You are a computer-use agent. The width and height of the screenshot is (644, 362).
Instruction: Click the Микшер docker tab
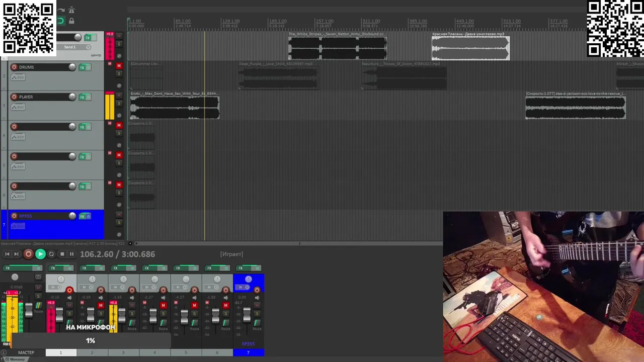(x=17, y=359)
